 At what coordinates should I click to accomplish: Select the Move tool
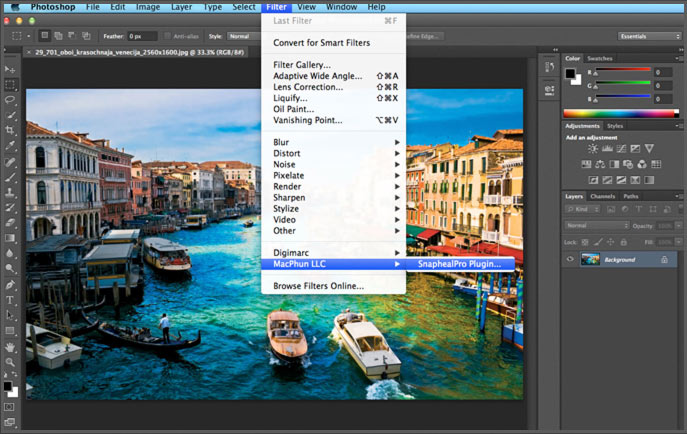pos(11,69)
